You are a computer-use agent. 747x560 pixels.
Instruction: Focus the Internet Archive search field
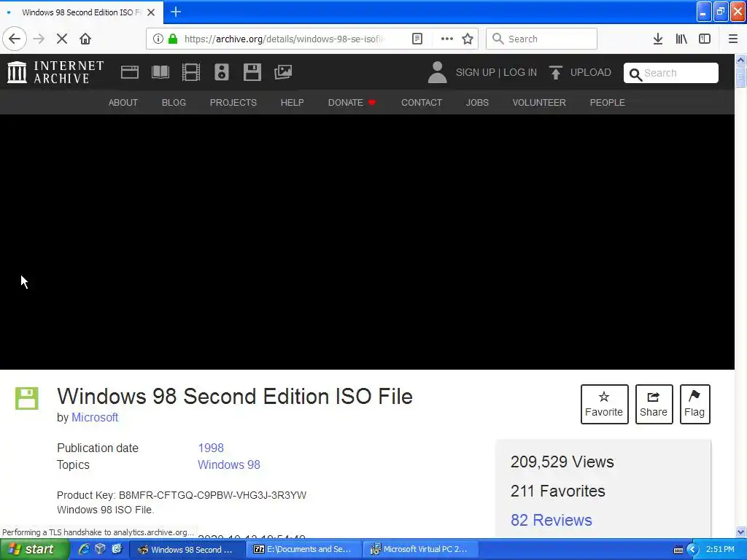(x=671, y=73)
